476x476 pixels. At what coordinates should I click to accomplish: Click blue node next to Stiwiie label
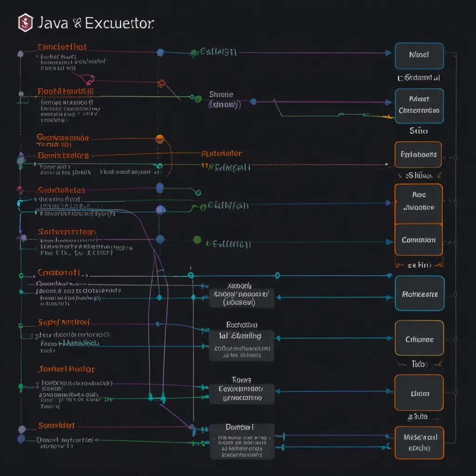[x=253, y=102]
